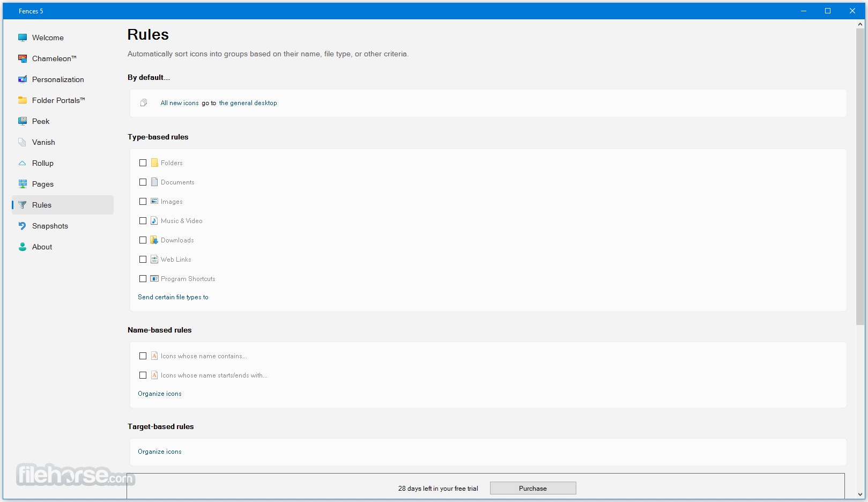This screenshot has height=502, width=868.
Task: Click the icon for name contains rule
Action: point(154,356)
